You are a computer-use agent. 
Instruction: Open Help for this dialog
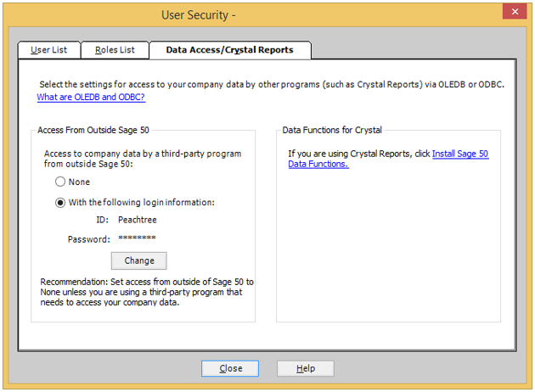pyautogui.click(x=306, y=368)
